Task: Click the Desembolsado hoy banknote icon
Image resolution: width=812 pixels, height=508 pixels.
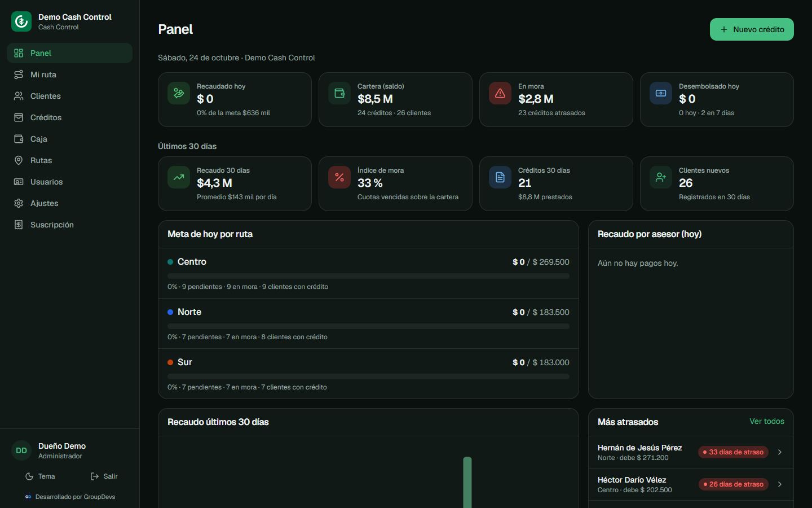Action: (x=661, y=93)
